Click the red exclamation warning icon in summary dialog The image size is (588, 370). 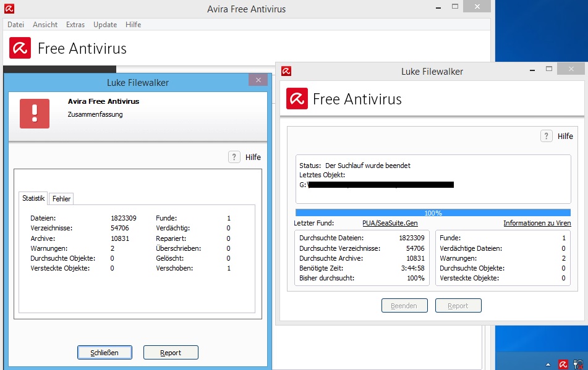pyautogui.click(x=35, y=114)
